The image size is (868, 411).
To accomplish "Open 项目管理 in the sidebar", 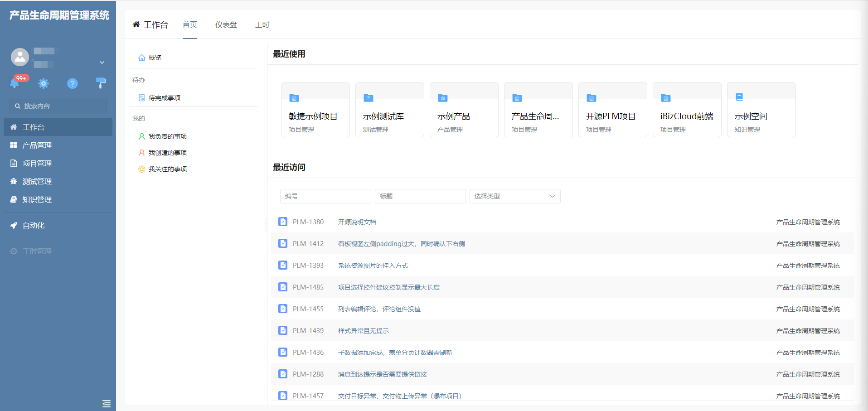I will [58, 163].
